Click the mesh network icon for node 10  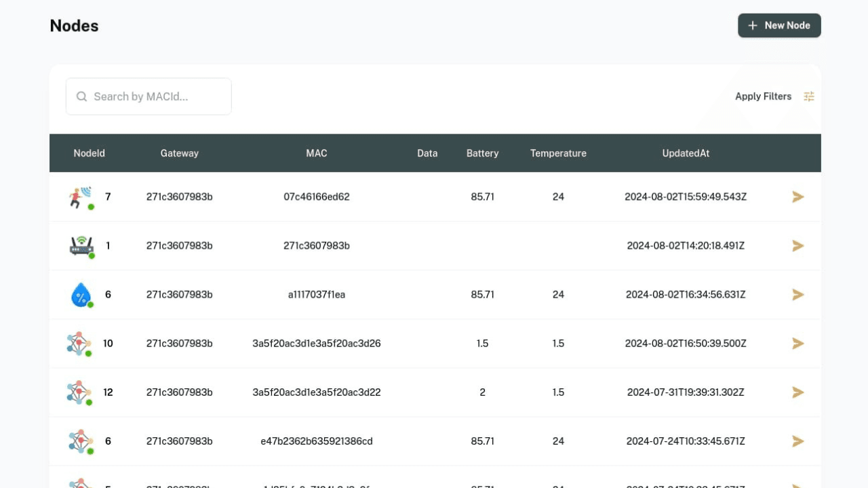point(79,344)
